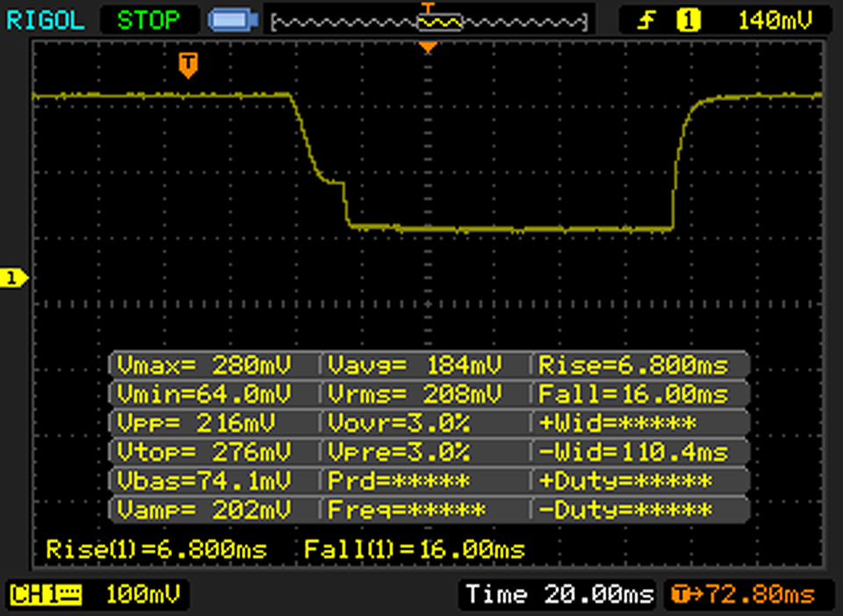Click the Fall(1)=16.00ms bottom readout

tap(414, 549)
